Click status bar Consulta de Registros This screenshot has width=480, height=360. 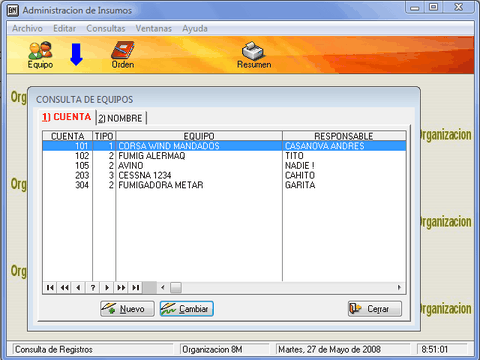coord(93,349)
